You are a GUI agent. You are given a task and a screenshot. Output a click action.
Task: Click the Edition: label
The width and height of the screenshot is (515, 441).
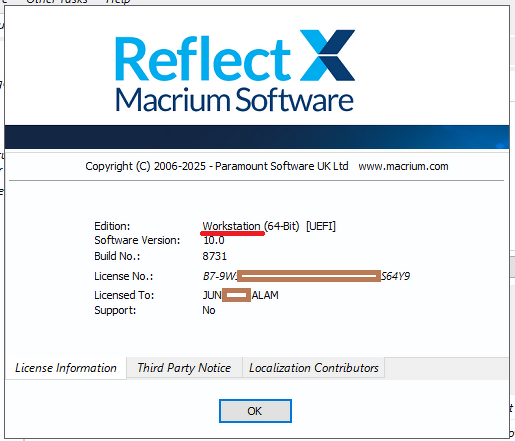pyautogui.click(x=112, y=226)
